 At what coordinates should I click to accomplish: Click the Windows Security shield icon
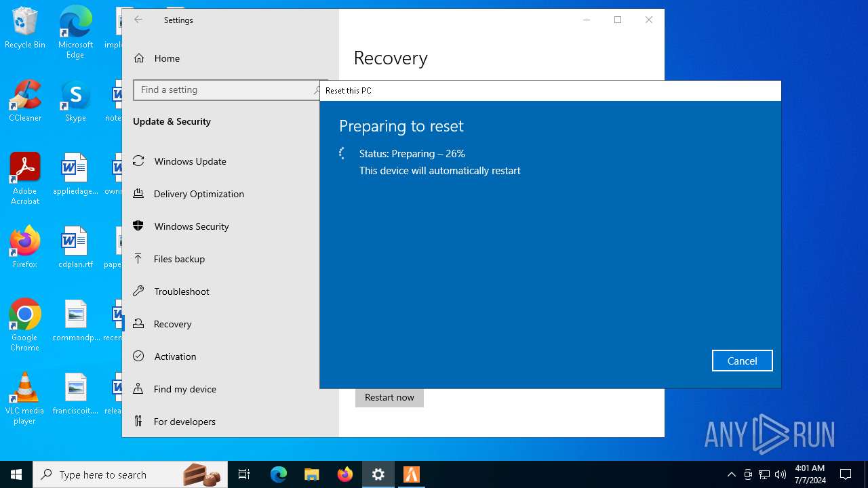pos(138,226)
